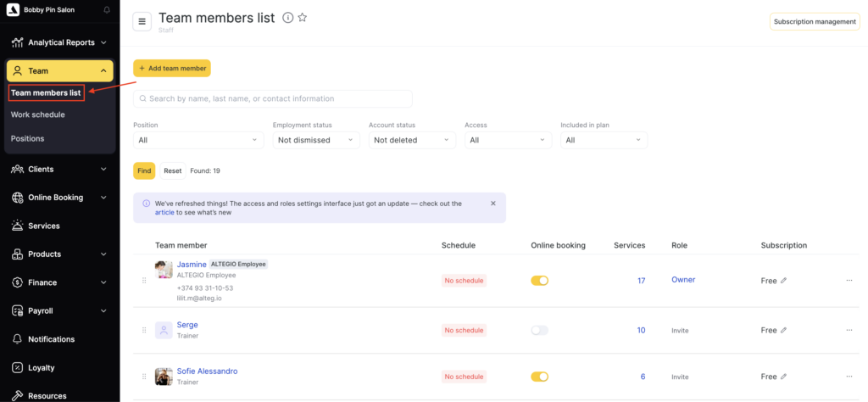This screenshot has height=402, width=868.
Task: Click the Add team member button
Action: pyautogui.click(x=171, y=68)
